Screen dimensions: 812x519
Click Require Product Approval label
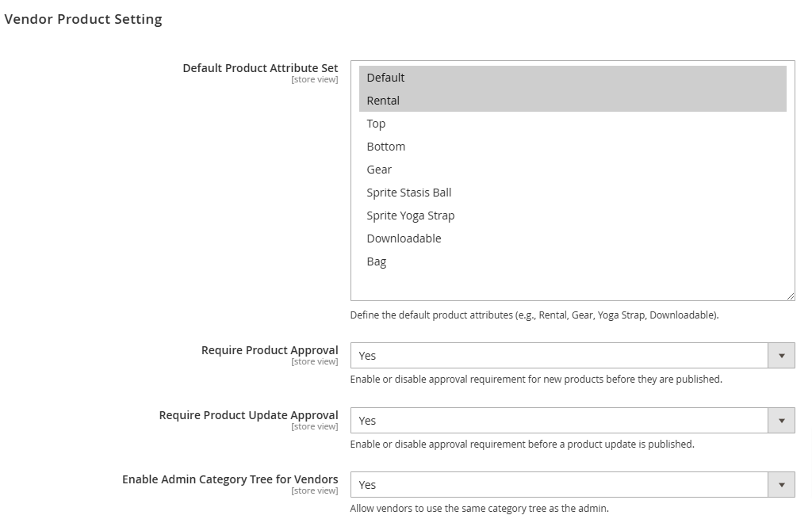pos(270,350)
